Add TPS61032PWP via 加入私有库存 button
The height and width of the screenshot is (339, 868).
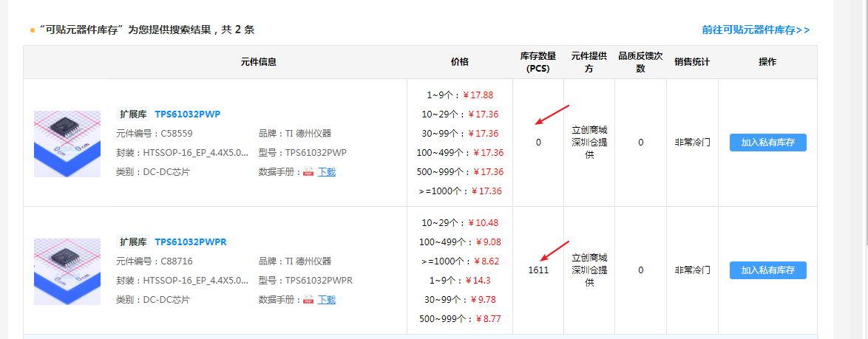click(x=767, y=143)
